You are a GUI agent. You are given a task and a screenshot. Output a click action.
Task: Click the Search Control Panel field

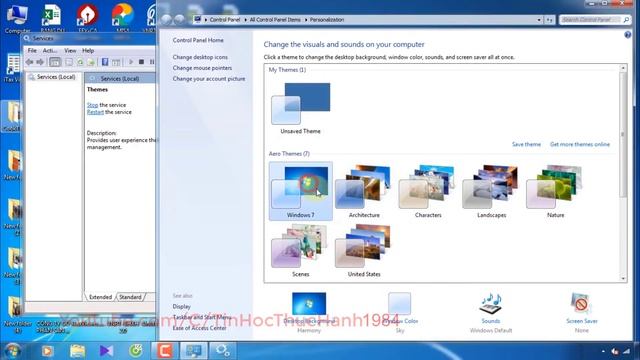[x=594, y=20]
